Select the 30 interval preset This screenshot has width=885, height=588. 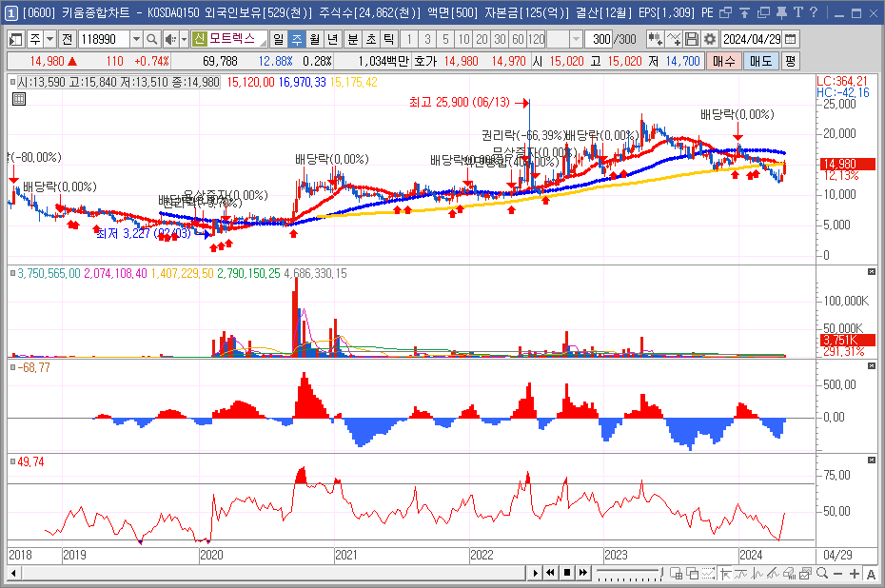(x=500, y=39)
